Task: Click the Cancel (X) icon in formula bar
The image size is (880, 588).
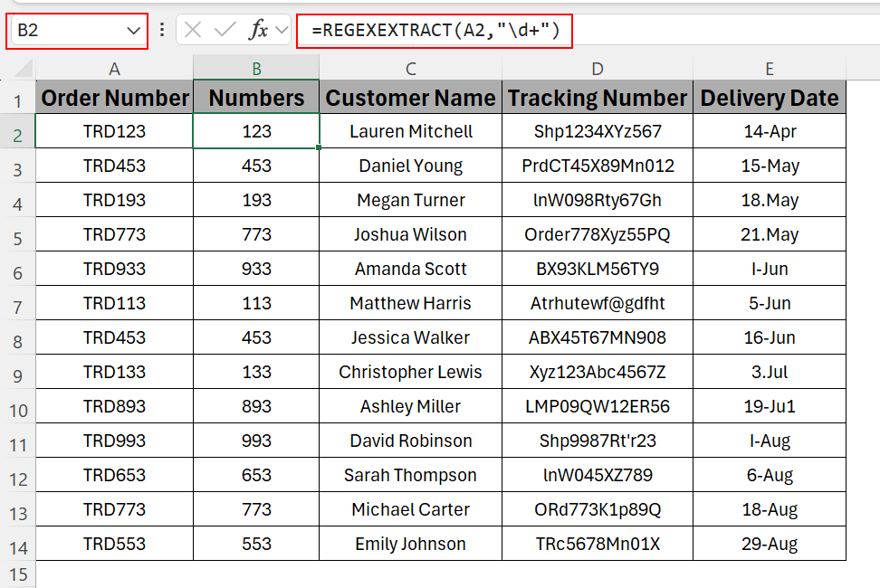Action: (193, 30)
